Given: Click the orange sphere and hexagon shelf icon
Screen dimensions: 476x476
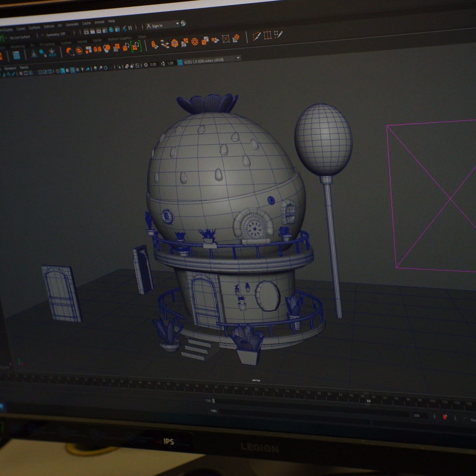Looking at the screenshot, I should 106,48.
